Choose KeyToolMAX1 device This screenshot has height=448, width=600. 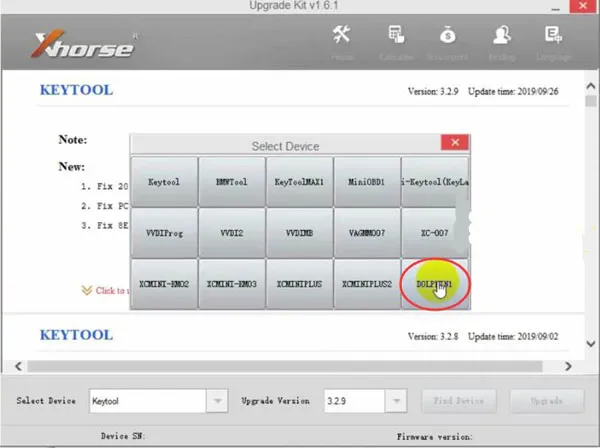coord(299,182)
